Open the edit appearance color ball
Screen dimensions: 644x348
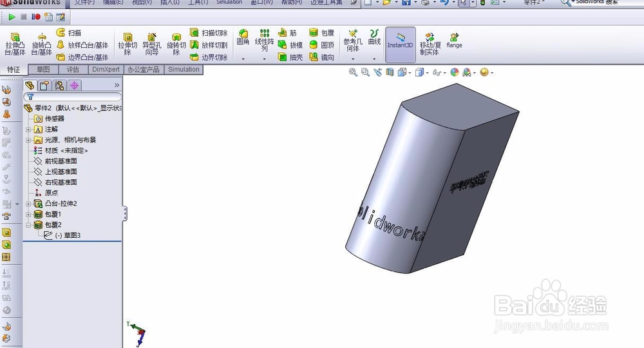coord(455,72)
